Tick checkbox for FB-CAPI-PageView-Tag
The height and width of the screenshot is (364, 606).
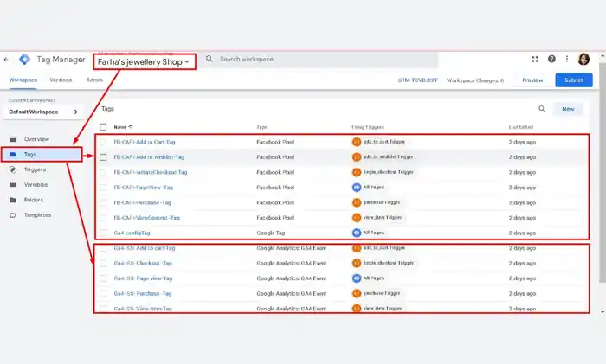(x=103, y=188)
